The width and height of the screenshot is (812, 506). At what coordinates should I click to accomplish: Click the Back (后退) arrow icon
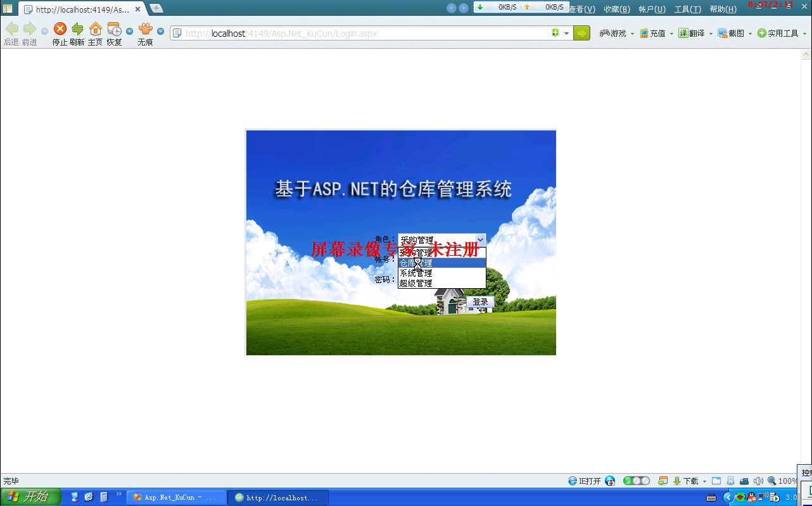coord(11,28)
